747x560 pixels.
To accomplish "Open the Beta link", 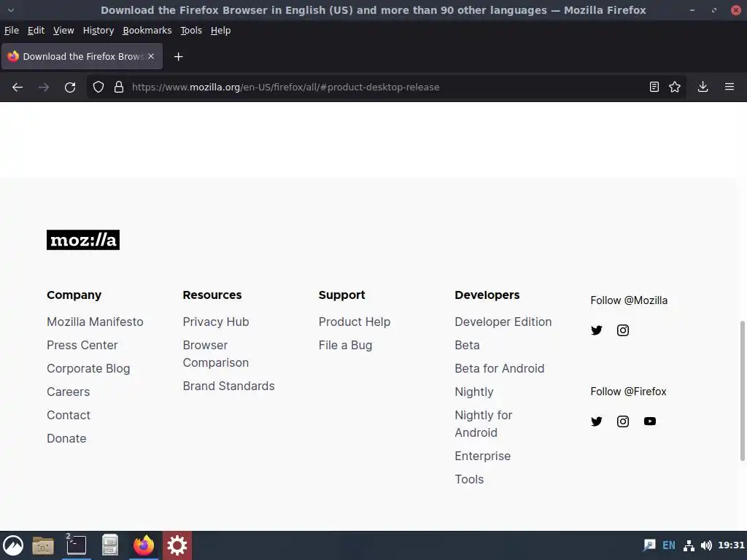I will point(467,345).
